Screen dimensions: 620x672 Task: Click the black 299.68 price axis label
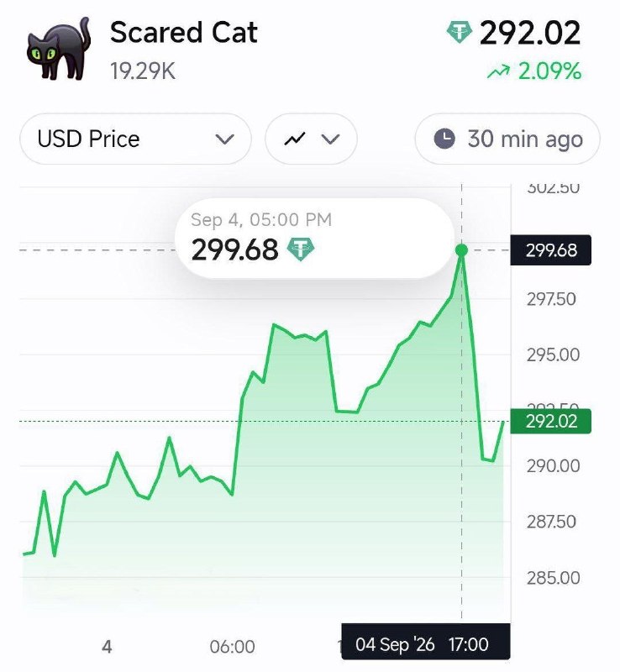[x=550, y=250]
